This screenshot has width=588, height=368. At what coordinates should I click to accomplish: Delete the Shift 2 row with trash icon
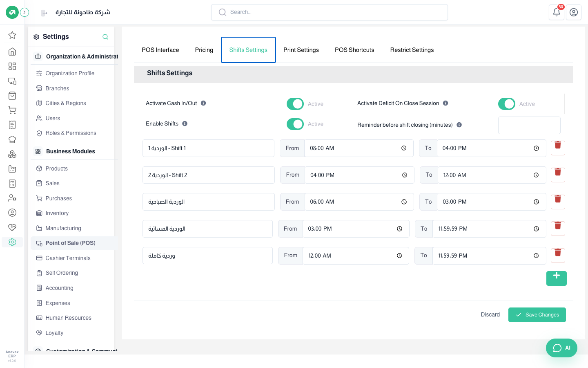pyautogui.click(x=558, y=175)
